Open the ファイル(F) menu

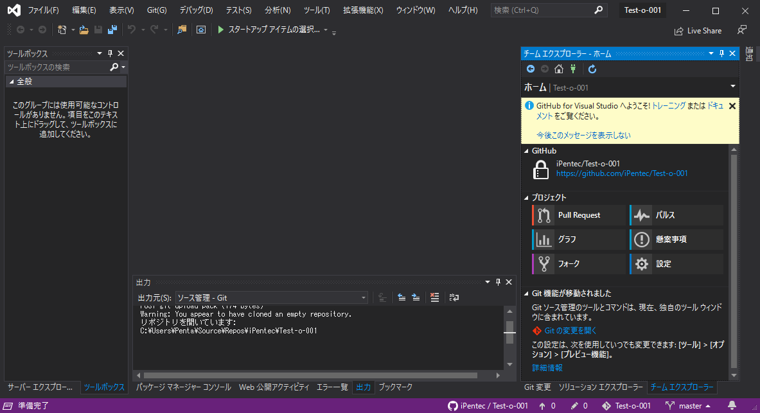[x=43, y=10]
